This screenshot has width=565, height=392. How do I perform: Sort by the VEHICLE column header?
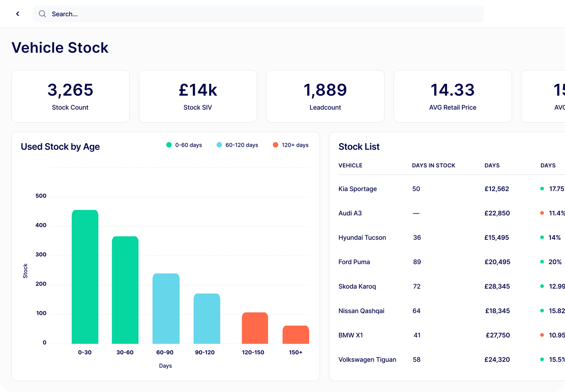click(x=350, y=165)
